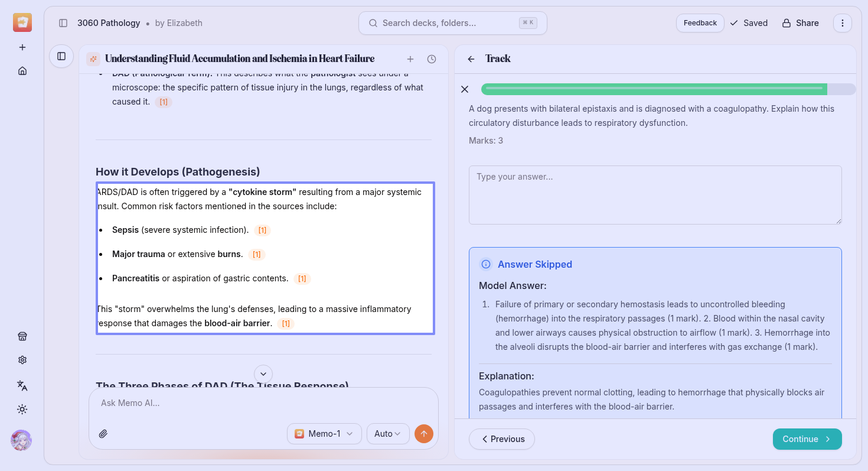Toggle the sidebar panel near deck title
Viewport: 868px width, 471px height.
pos(63,23)
